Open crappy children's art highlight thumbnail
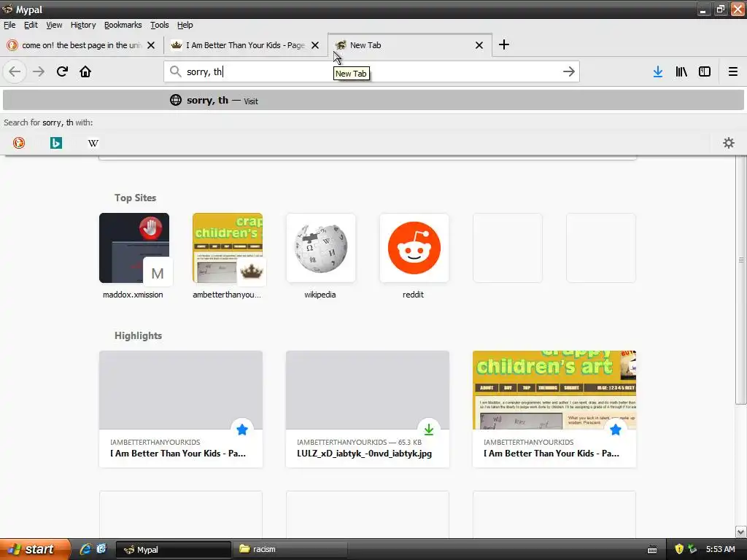 [x=554, y=390]
